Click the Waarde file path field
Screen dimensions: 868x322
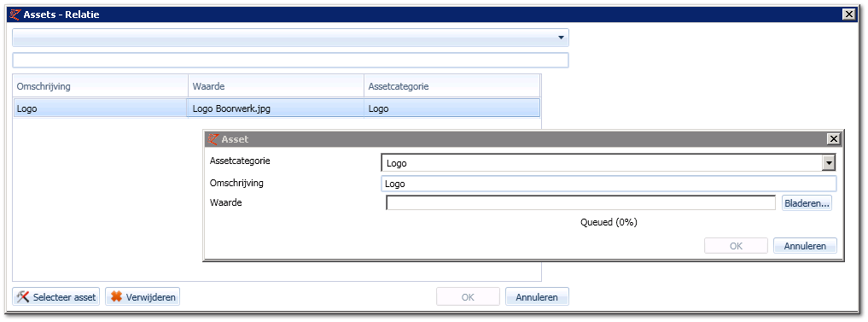coord(580,203)
